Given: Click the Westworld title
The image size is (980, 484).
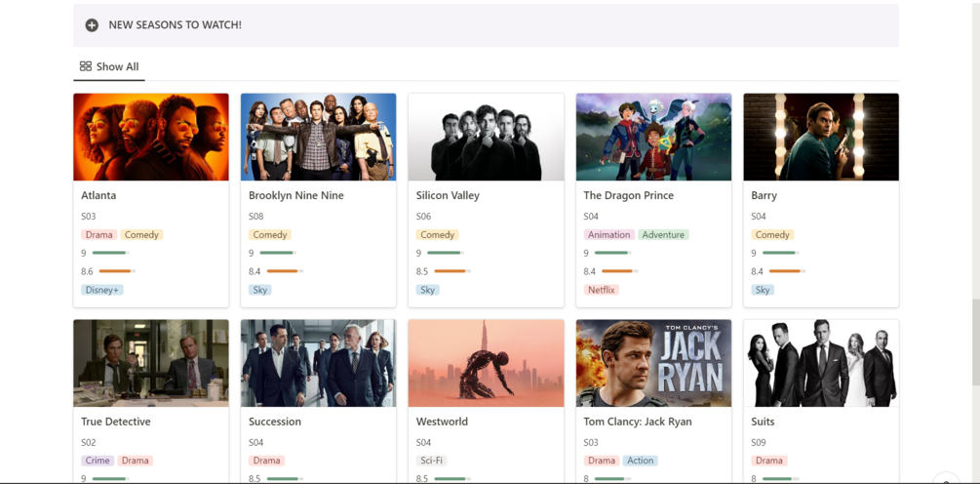Looking at the screenshot, I should coord(442,423).
